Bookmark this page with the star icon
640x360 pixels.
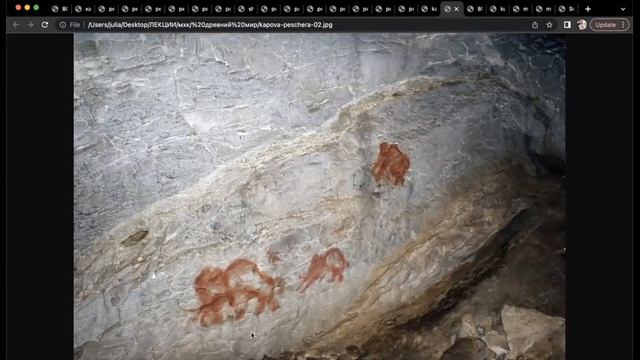[550, 25]
